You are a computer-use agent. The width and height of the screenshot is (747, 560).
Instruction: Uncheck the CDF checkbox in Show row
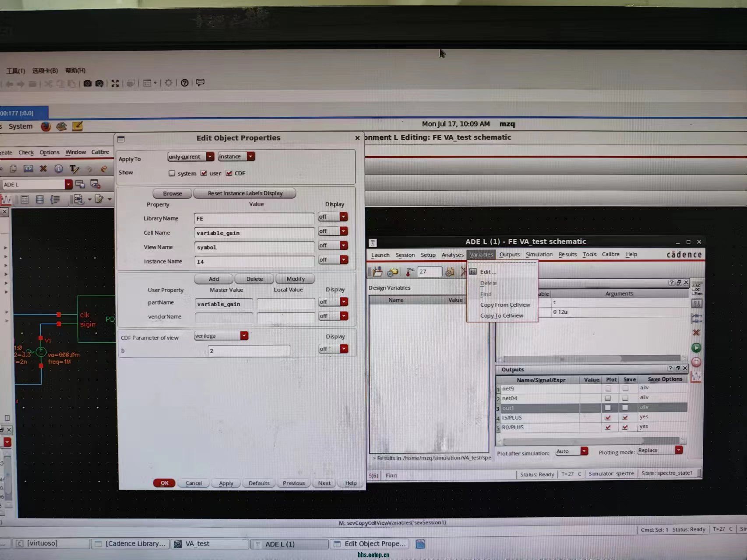coord(229,173)
